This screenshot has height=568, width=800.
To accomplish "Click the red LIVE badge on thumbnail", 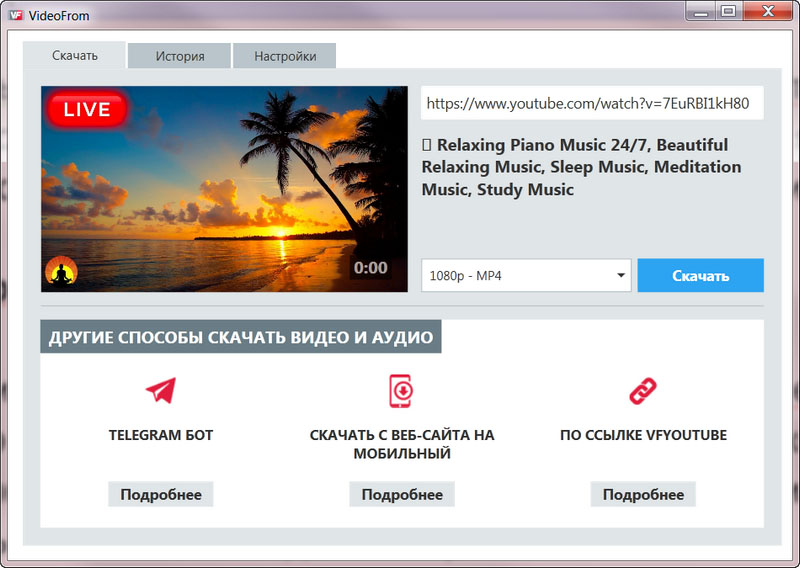I will pyautogui.click(x=87, y=109).
